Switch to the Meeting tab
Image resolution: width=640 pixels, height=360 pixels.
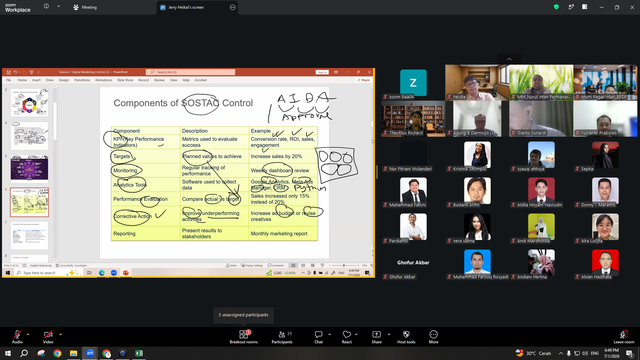click(85, 7)
